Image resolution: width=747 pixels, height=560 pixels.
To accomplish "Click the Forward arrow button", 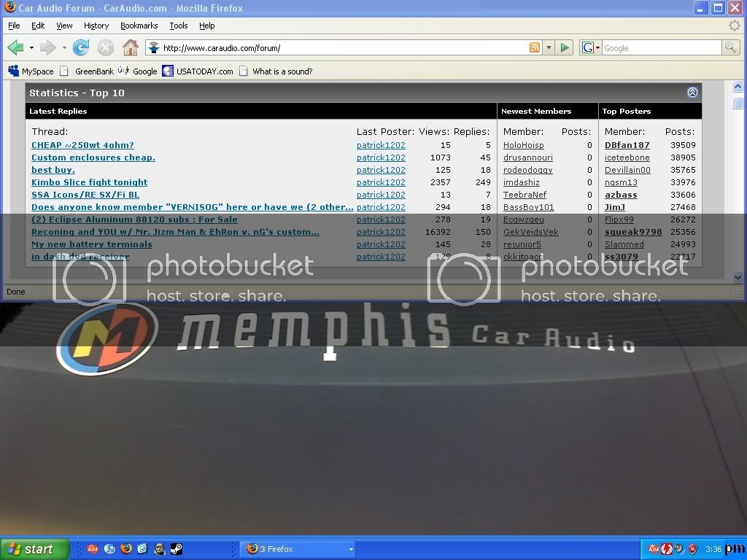I will click(x=47, y=47).
